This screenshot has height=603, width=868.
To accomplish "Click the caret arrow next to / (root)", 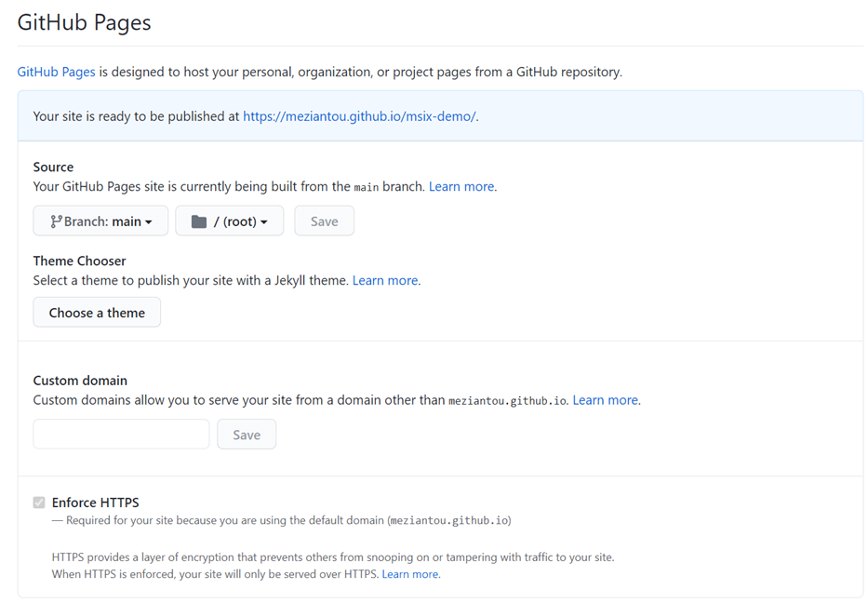I will [x=264, y=222].
